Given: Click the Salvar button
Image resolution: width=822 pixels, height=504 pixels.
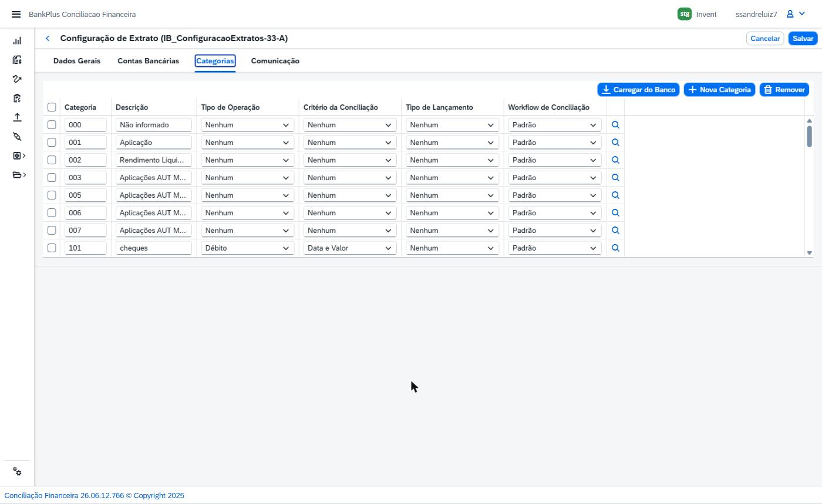Looking at the screenshot, I should click(803, 39).
